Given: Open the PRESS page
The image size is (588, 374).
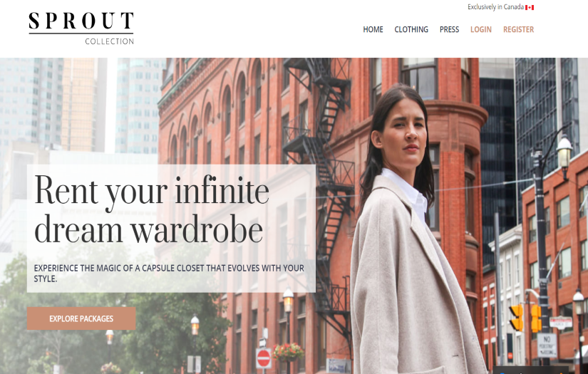Looking at the screenshot, I should 449,30.
